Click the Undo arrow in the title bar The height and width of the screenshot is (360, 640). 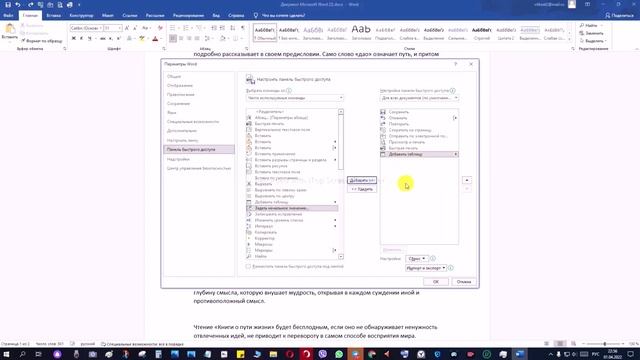pos(18,4)
